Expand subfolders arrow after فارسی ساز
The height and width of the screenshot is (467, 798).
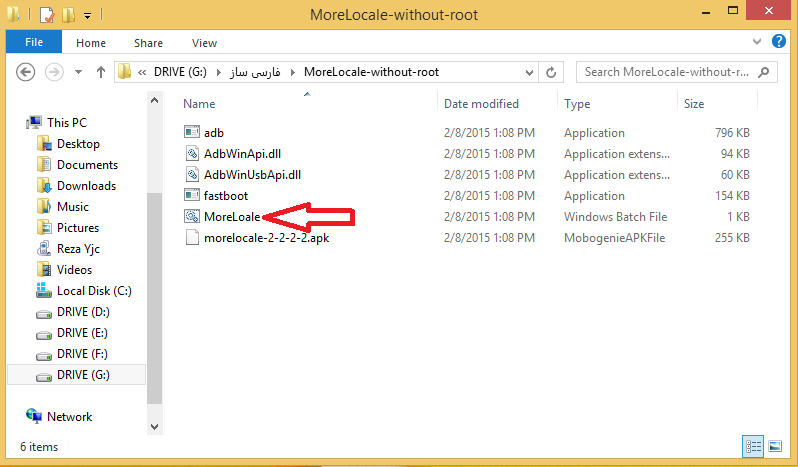tap(293, 72)
